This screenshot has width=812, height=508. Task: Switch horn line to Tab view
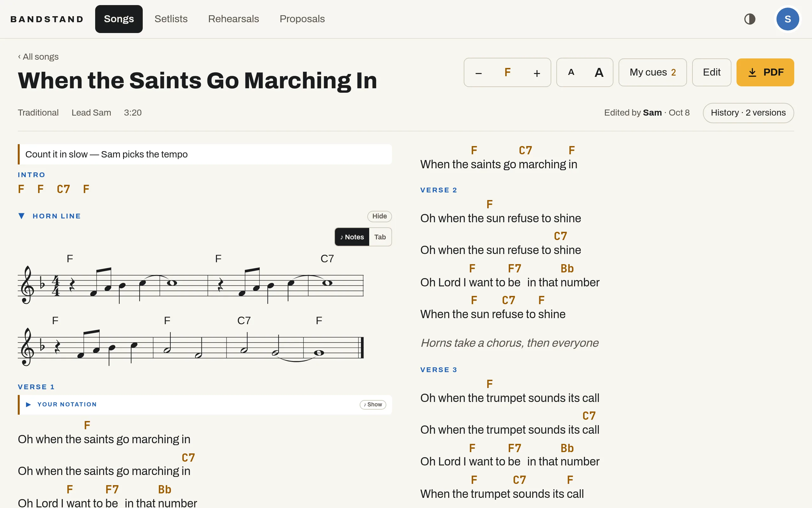coord(380,237)
